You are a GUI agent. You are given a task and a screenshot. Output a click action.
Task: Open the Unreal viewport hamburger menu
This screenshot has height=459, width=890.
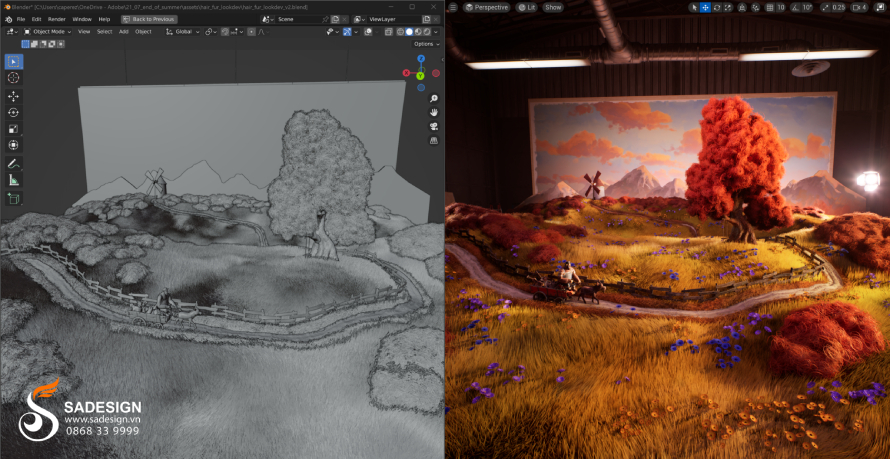pyautogui.click(x=453, y=7)
